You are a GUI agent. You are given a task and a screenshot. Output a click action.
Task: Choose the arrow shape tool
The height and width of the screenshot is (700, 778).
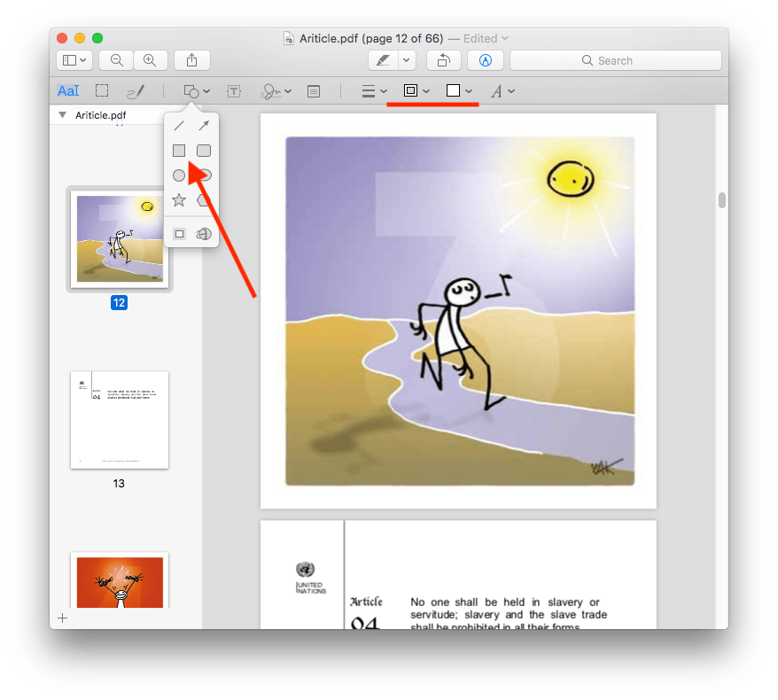tap(204, 126)
